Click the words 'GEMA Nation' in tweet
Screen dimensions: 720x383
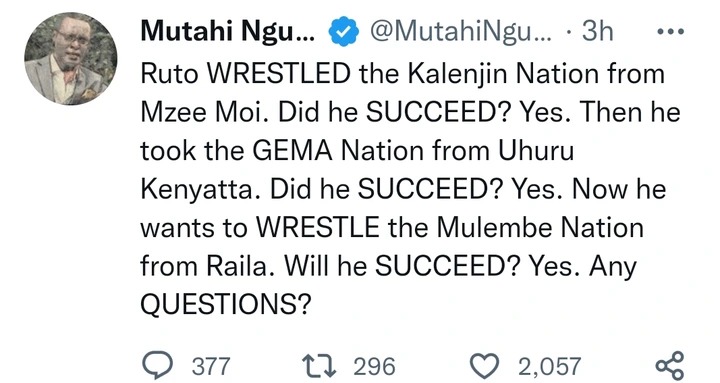(x=339, y=150)
